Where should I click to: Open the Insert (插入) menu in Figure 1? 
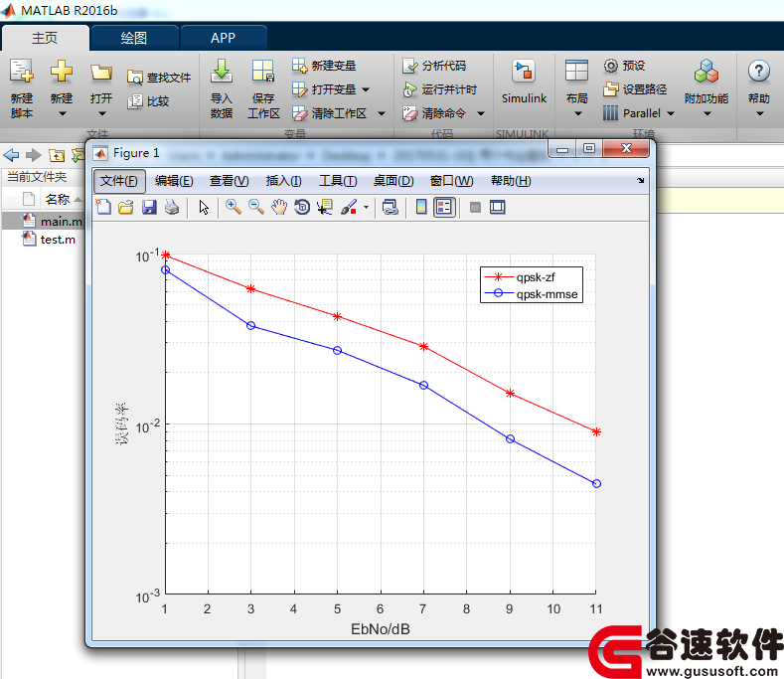[x=283, y=181]
